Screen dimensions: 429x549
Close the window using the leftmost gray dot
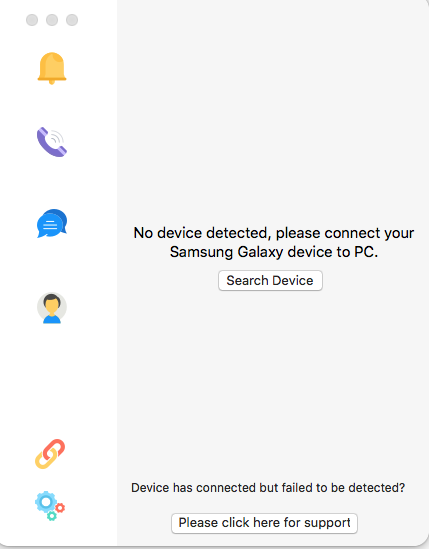[x=32, y=20]
